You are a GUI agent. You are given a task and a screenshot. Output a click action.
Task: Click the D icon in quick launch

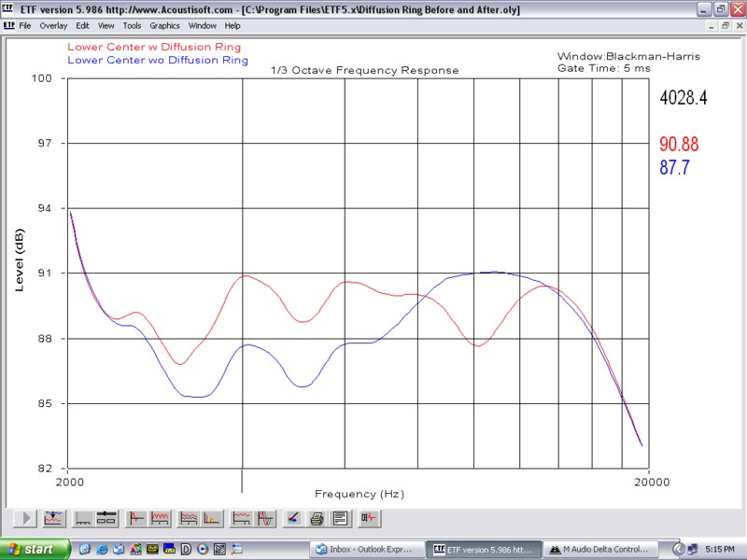(186, 550)
